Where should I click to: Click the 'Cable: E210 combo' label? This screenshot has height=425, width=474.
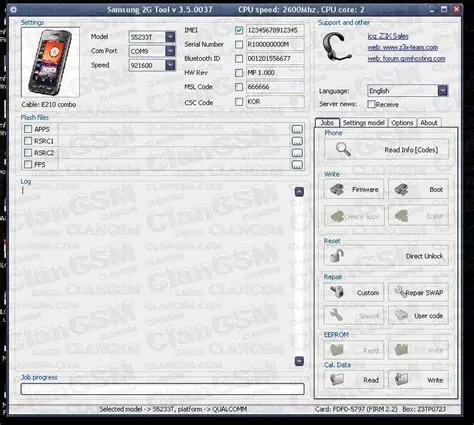pyautogui.click(x=49, y=104)
